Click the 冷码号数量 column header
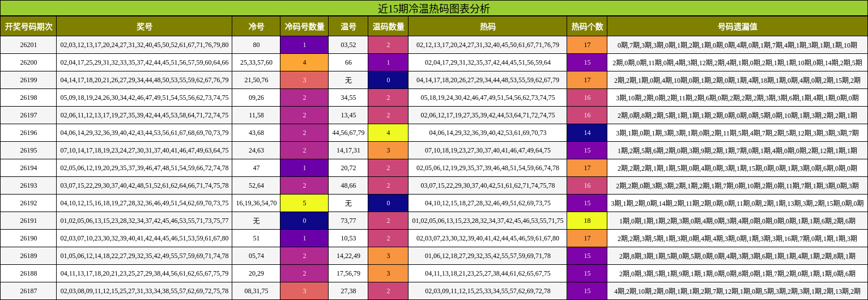The width and height of the screenshot is (868, 300). (304, 27)
